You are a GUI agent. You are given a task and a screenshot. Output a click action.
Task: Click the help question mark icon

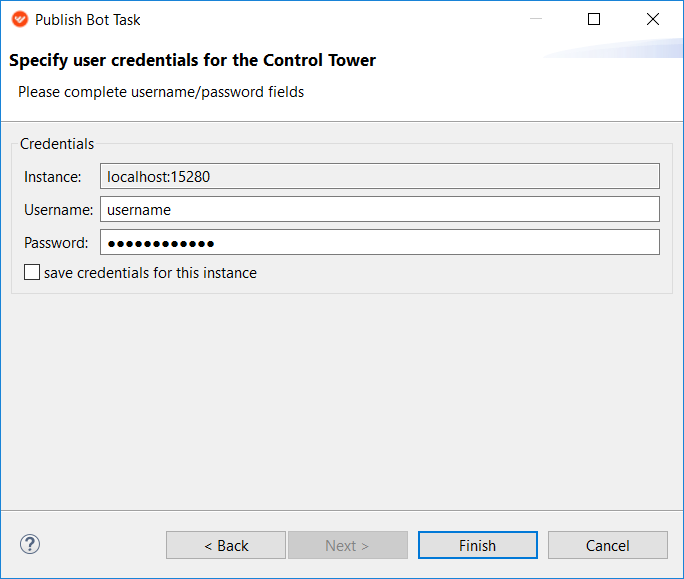click(x=30, y=544)
